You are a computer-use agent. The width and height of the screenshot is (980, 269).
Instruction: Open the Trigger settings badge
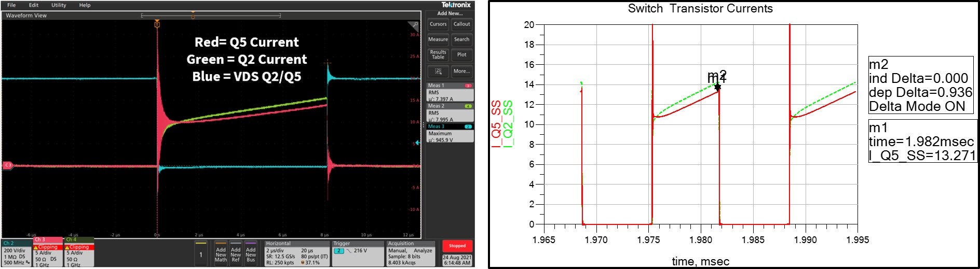click(358, 253)
